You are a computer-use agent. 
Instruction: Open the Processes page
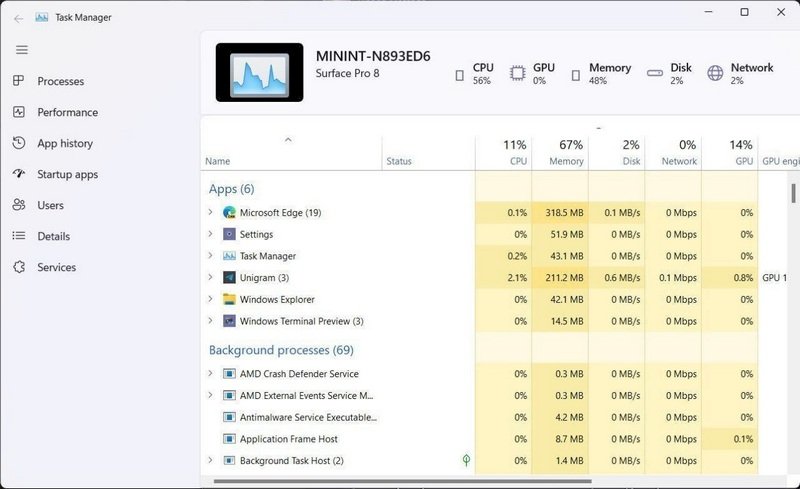pos(60,81)
